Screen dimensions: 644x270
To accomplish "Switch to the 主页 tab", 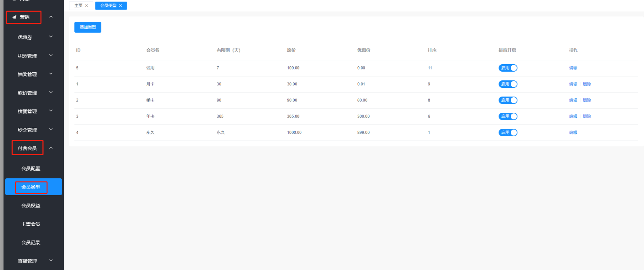I will (x=79, y=6).
